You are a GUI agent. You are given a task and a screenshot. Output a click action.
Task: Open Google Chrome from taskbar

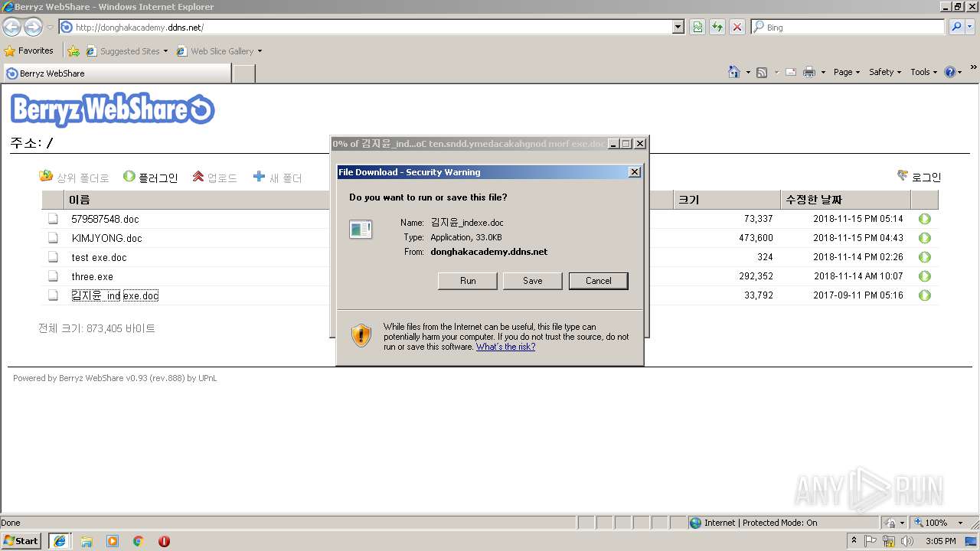point(139,541)
